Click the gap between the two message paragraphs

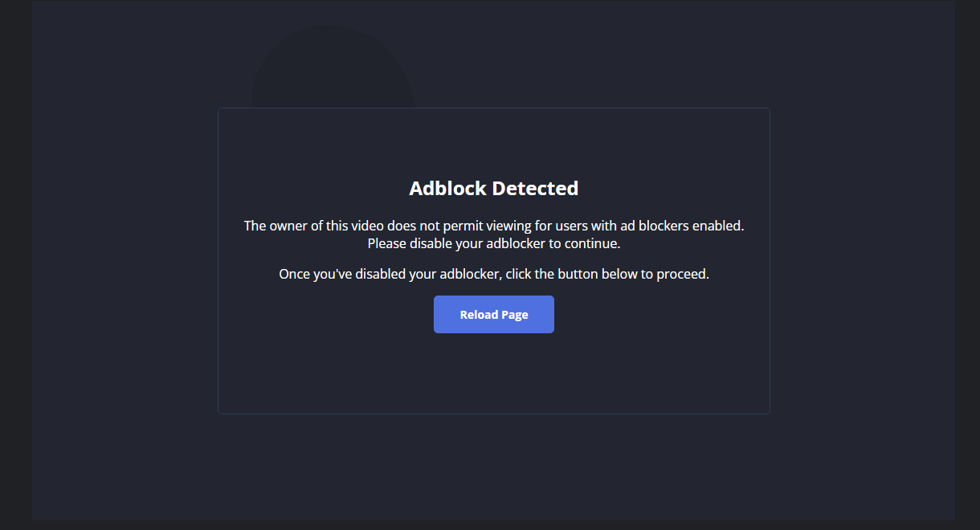point(493,258)
